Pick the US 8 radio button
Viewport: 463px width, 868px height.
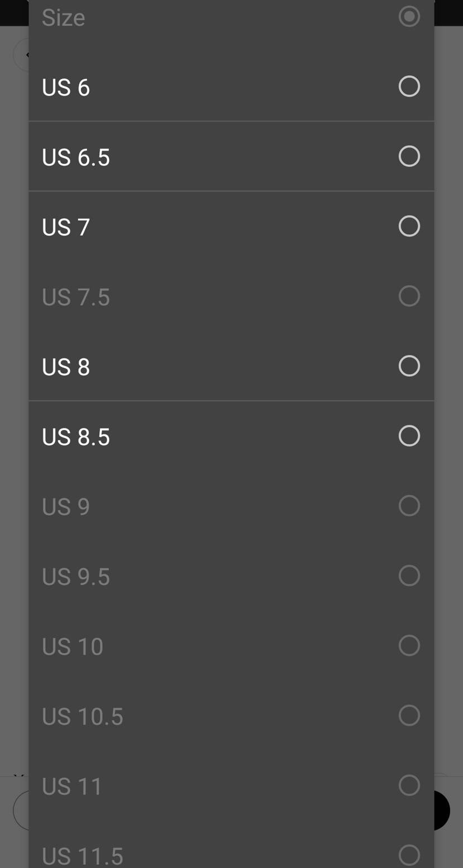tap(409, 366)
